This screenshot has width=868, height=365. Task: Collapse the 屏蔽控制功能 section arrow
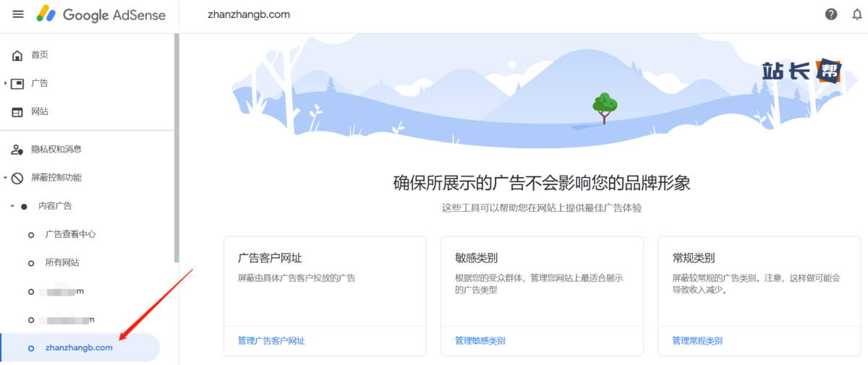[5, 178]
